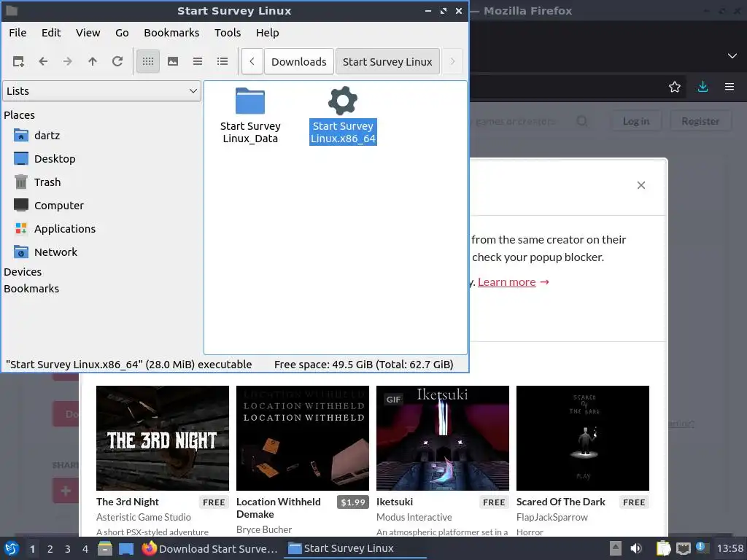Open the Lists side pane dropdown

(x=101, y=91)
